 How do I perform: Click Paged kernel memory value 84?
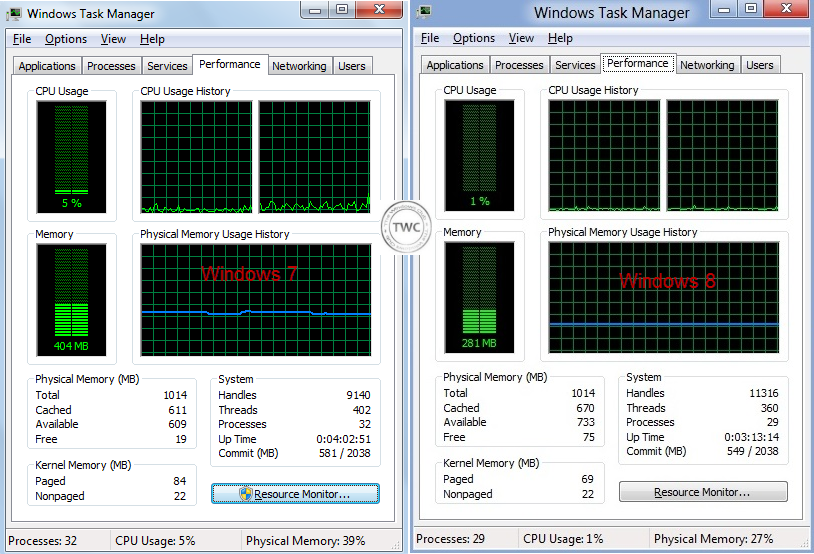180,481
